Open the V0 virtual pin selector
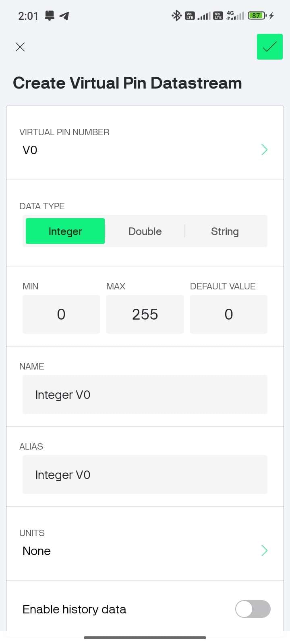 (30, 150)
